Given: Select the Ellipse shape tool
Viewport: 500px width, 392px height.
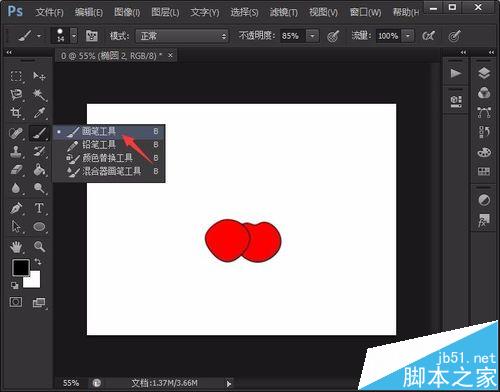Looking at the screenshot, I should coord(39,227).
